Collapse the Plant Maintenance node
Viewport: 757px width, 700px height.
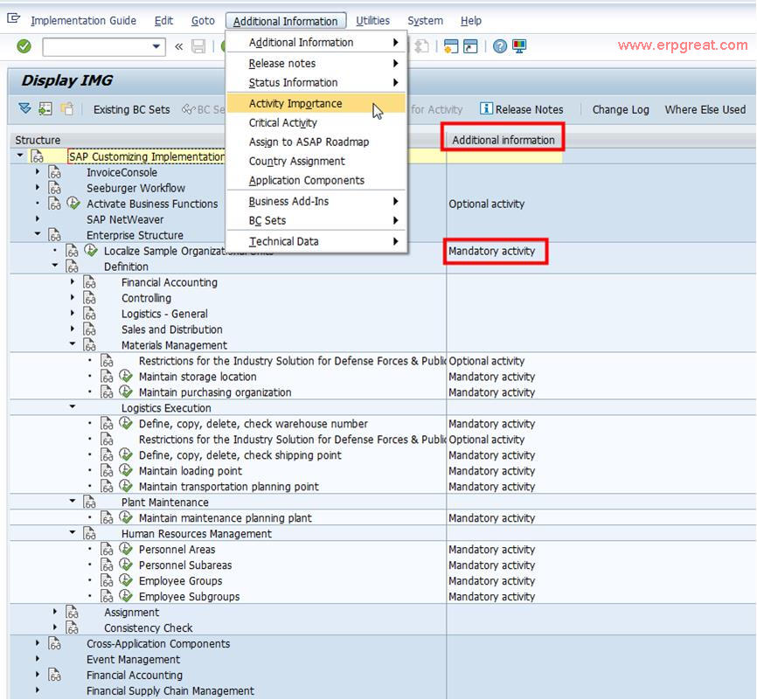click(x=73, y=501)
